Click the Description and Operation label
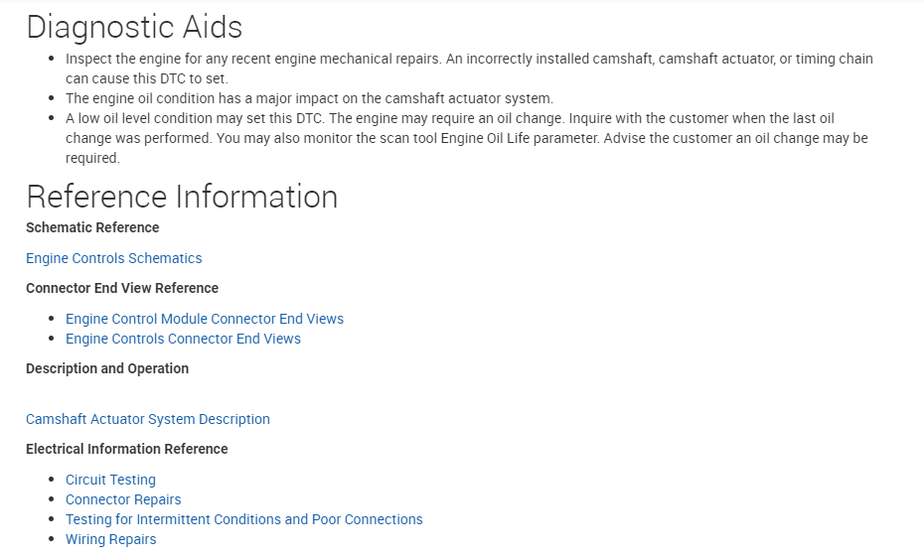The image size is (924, 560). [x=107, y=368]
